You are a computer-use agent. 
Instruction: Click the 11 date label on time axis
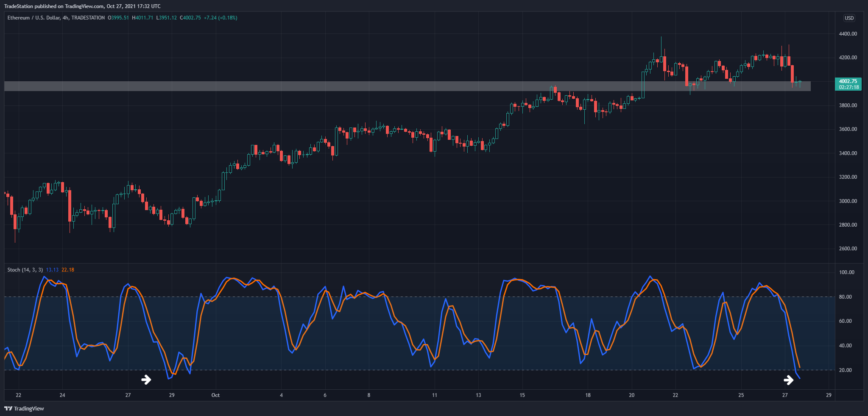point(435,395)
